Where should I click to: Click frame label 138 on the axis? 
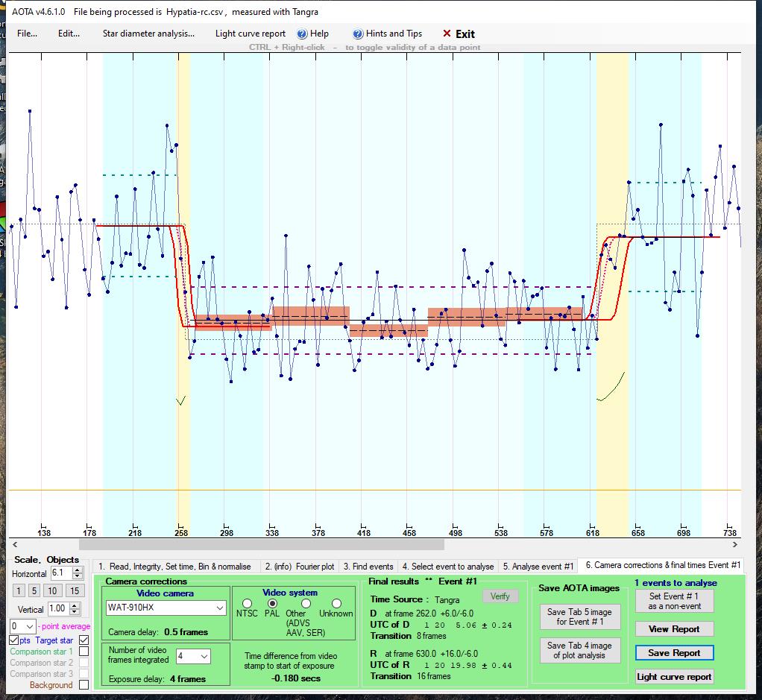[x=44, y=533]
